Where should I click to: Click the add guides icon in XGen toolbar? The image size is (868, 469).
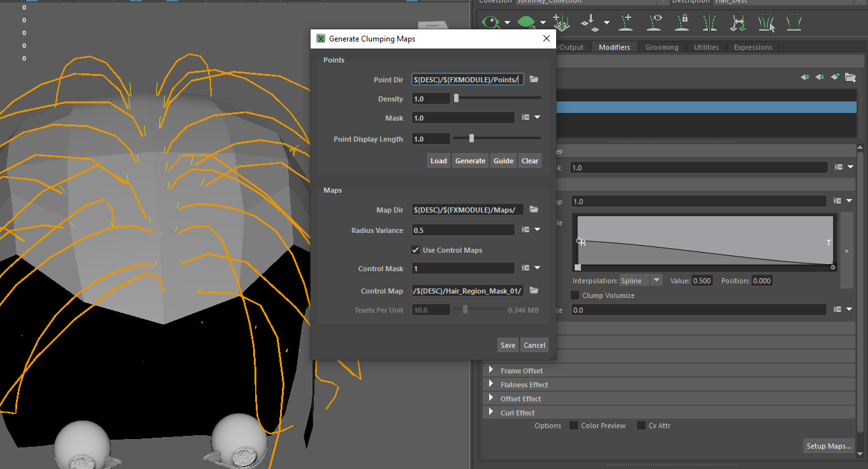(626, 23)
